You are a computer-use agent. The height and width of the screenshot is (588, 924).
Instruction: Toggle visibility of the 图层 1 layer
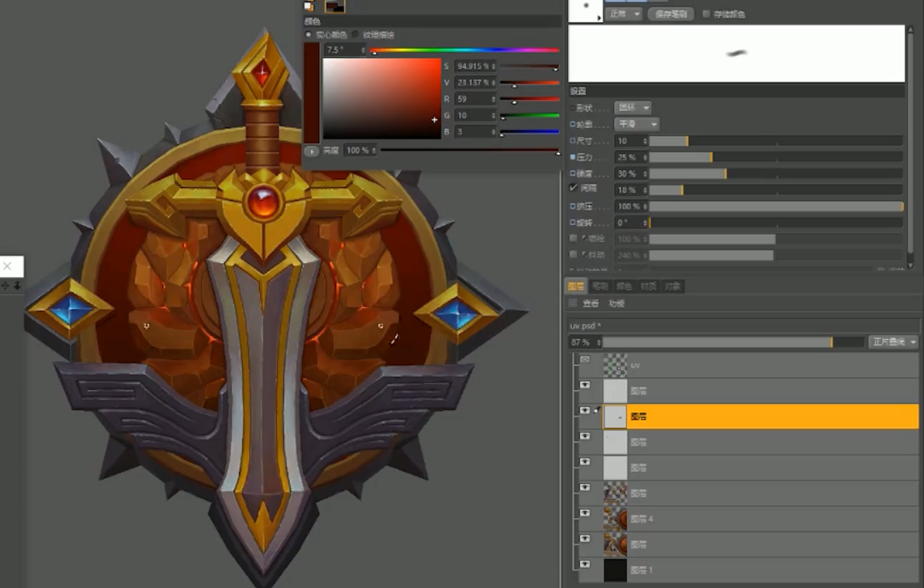585,565
